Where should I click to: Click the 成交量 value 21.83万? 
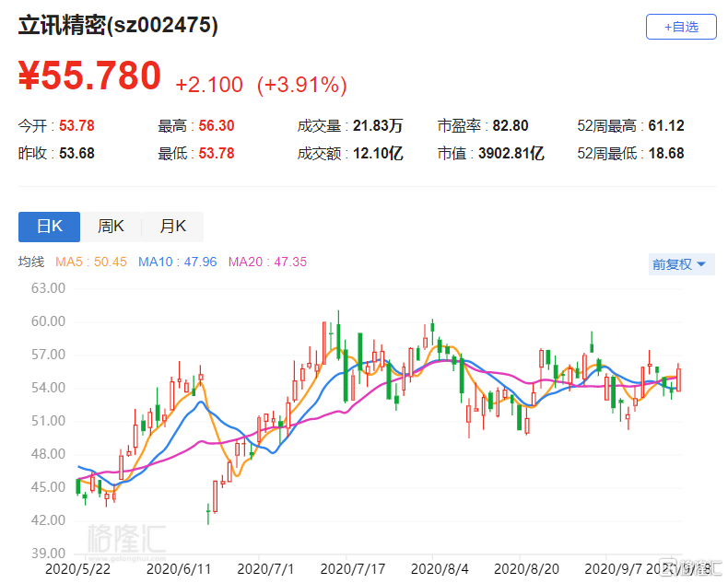378,126
